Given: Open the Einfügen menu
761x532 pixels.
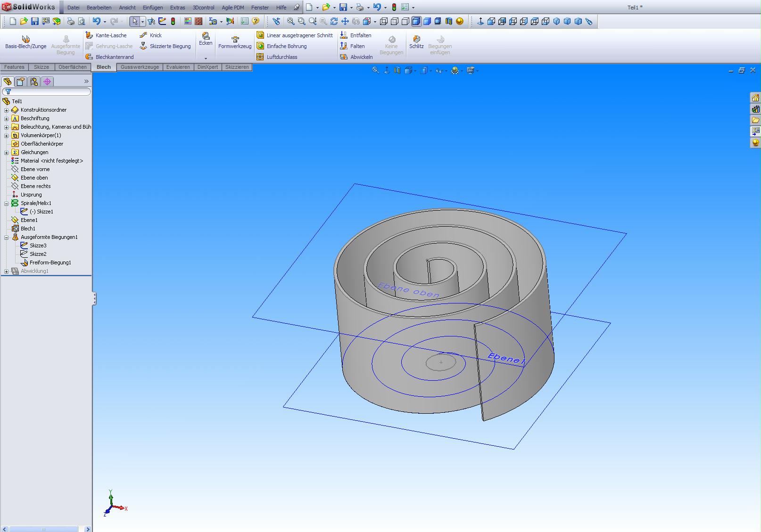Looking at the screenshot, I should click(x=153, y=8).
